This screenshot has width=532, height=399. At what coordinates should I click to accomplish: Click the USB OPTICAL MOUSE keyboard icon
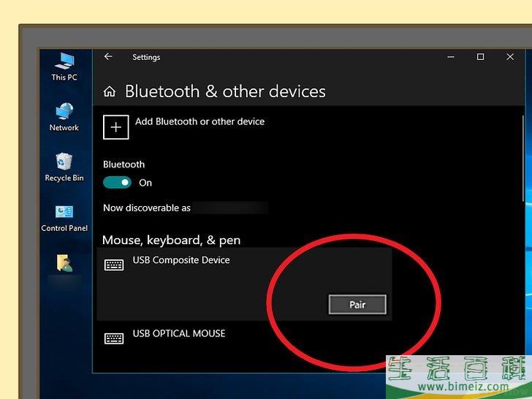[114, 338]
